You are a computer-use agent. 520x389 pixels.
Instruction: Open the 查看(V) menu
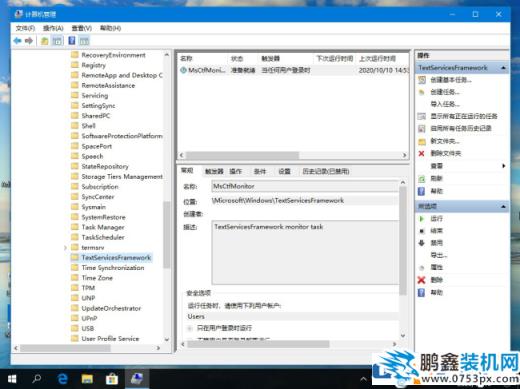click(82, 28)
